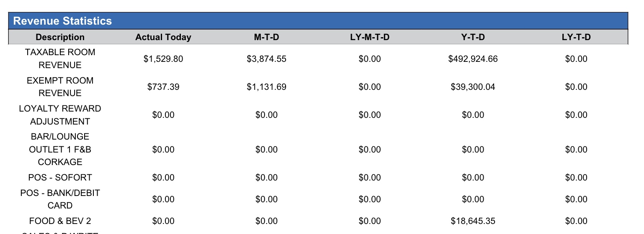This screenshot has height=234, width=644.
Task: Click the Y-T-D column header
Action: click(x=473, y=37)
